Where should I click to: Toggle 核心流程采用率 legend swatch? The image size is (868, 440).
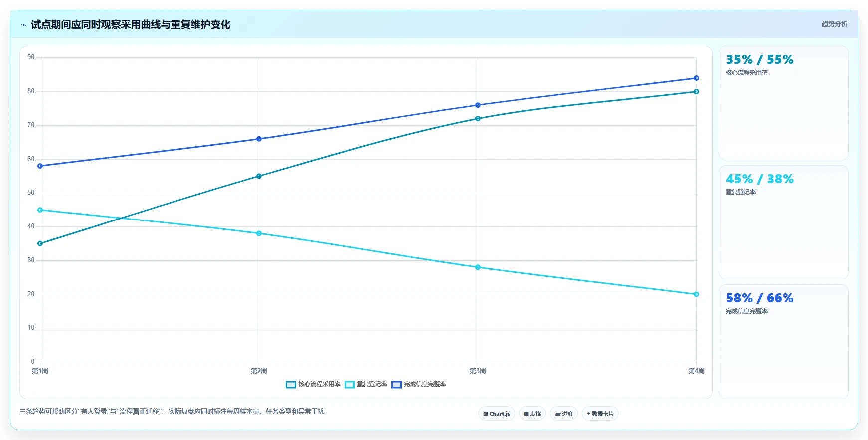pyautogui.click(x=291, y=385)
